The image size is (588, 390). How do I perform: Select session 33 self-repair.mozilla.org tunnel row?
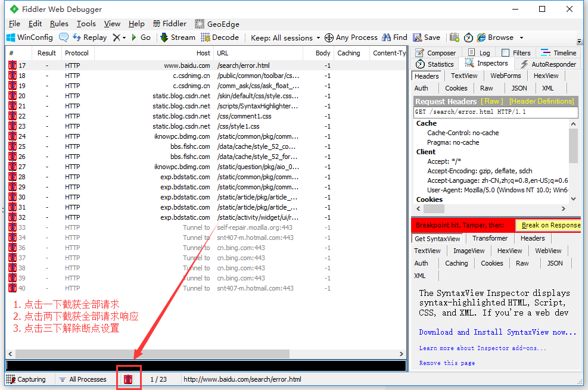(206, 227)
